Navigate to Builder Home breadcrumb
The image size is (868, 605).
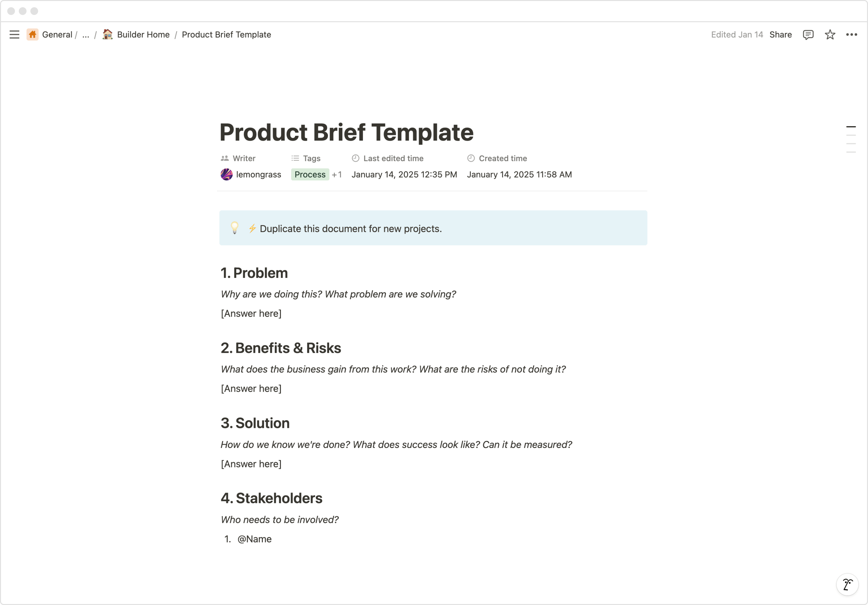pyautogui.click(x=143, y=34)
